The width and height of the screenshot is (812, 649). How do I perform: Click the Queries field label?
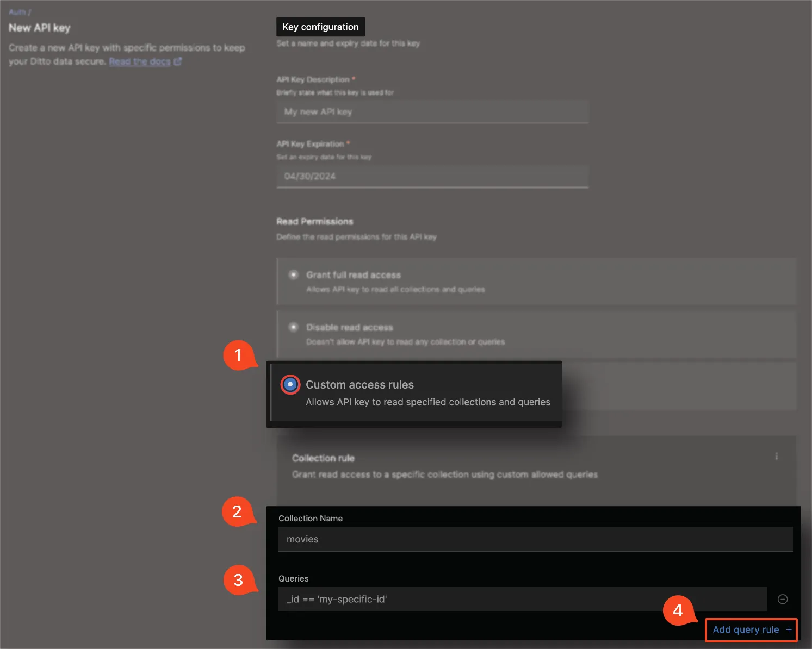[x=294, y=578]
